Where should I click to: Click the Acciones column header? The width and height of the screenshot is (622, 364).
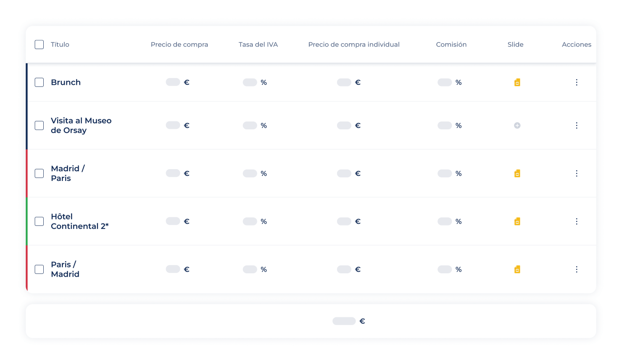[x=577, y=45]
